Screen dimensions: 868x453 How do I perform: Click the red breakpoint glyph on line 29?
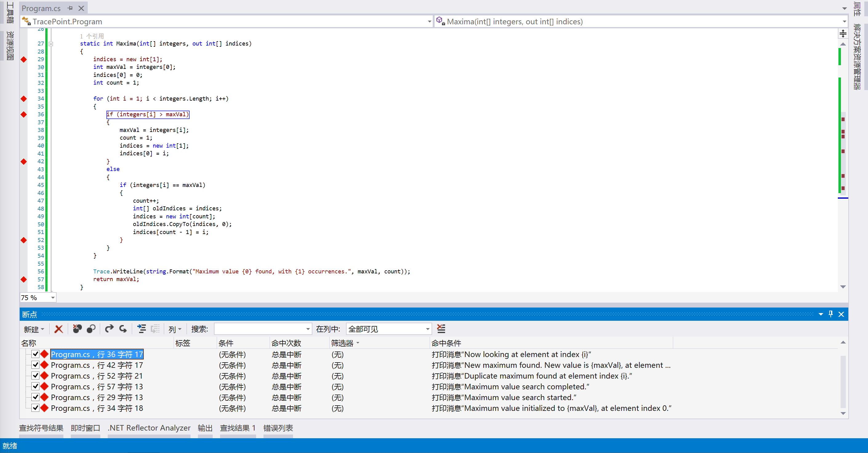[x=24, y=60]
